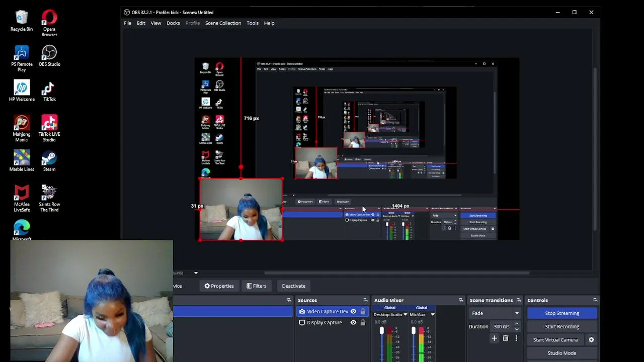644x362 pixels.
Task: Expand the Desktop Audio mixer dropdown
Action: pos(405,315)
